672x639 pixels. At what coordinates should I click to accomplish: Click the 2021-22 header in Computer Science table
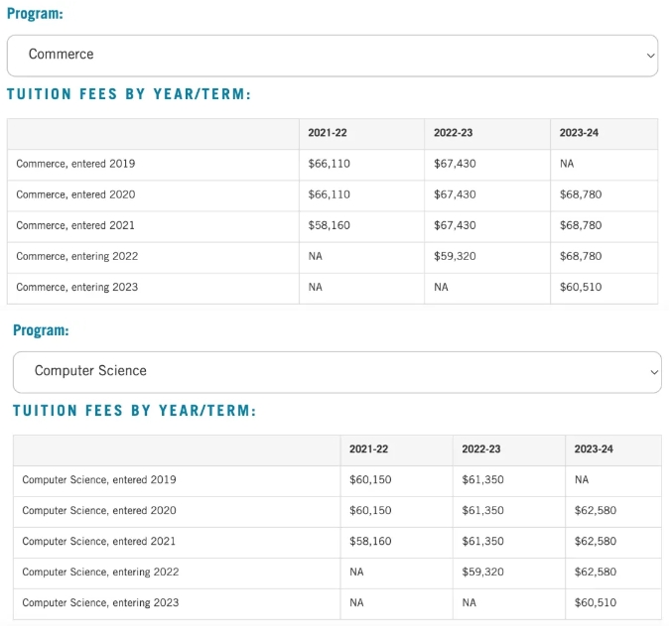tap(368, 449)
